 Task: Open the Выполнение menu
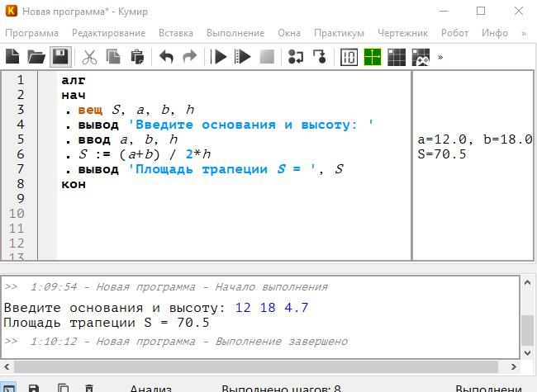pyautogui.click(x=235, y=33)
